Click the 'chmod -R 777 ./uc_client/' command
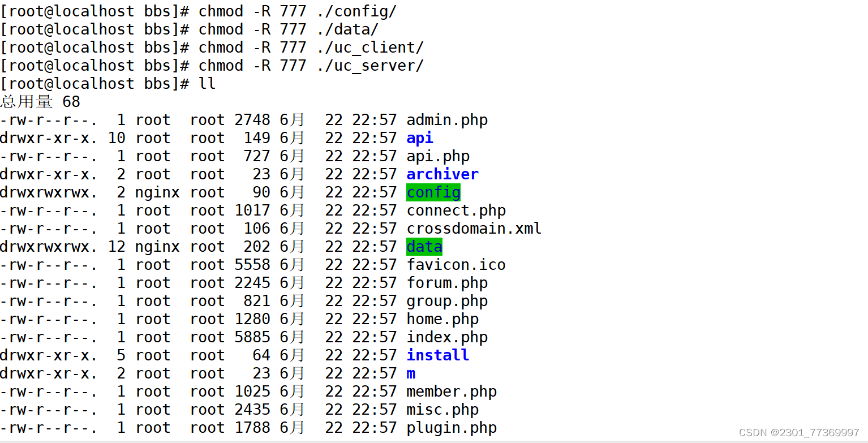The image size is (868, 443). [311, 48]
